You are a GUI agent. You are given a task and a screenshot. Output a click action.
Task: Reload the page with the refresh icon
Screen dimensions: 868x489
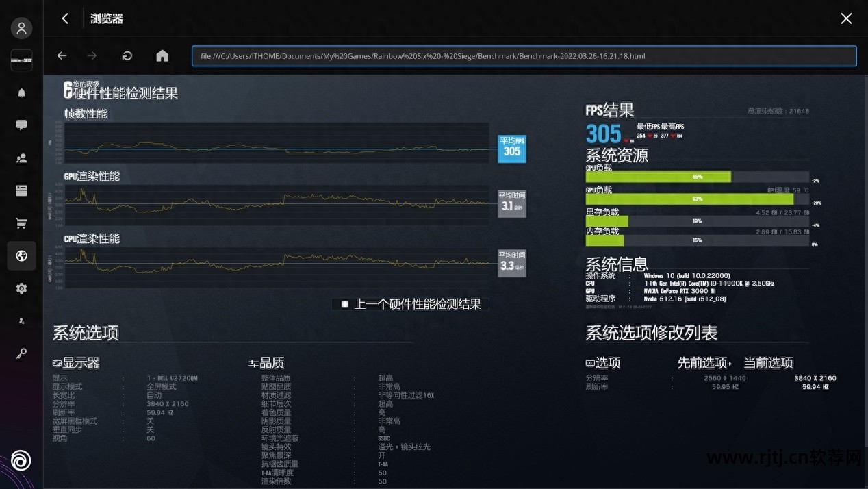127,55
